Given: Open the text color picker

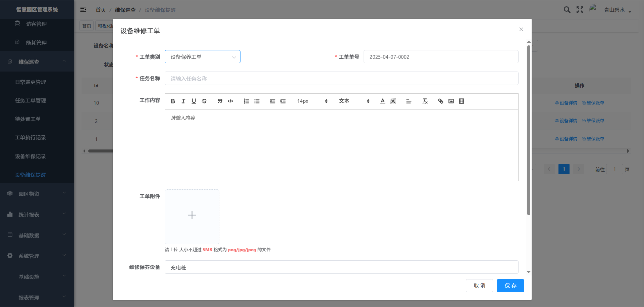Looking at the screenshot, I should tap(382, 101).
